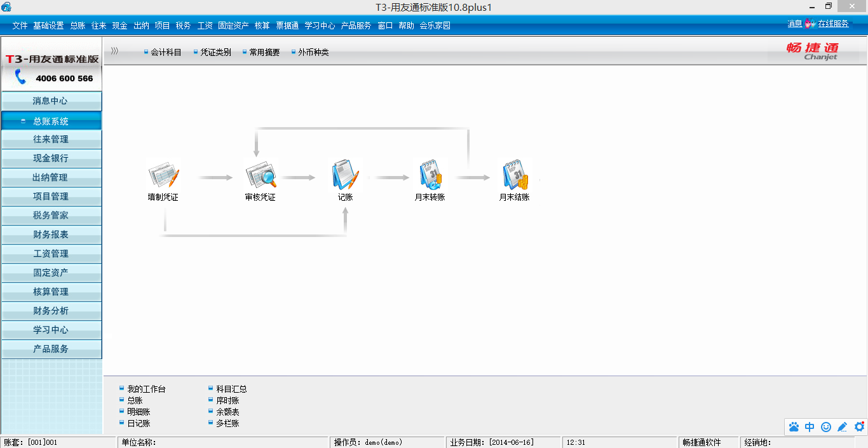This screenshot has width=868, height=448.
Task: Click the gear settings icon in input toolbar
Action: (859, 427)
